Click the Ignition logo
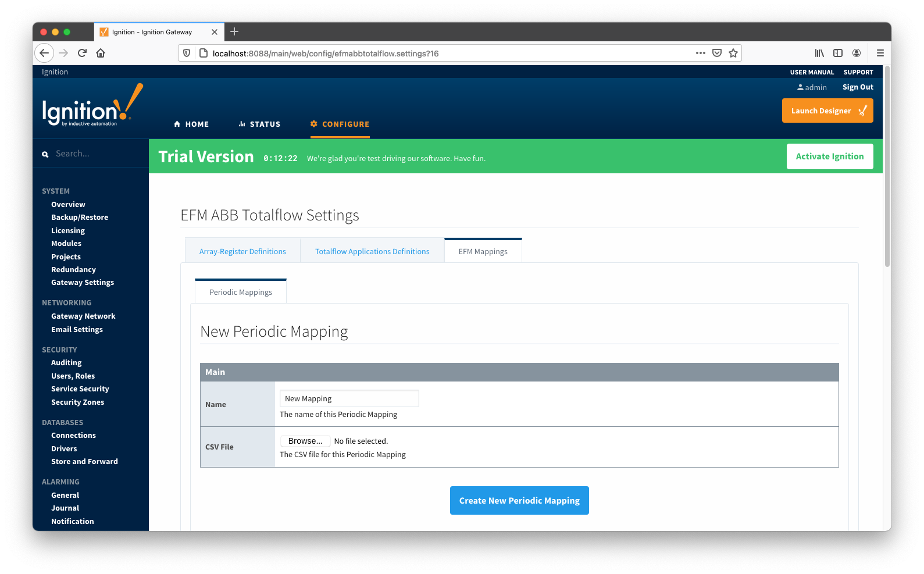This screenshot has width=924, height=574. click(x=92, y=106)
